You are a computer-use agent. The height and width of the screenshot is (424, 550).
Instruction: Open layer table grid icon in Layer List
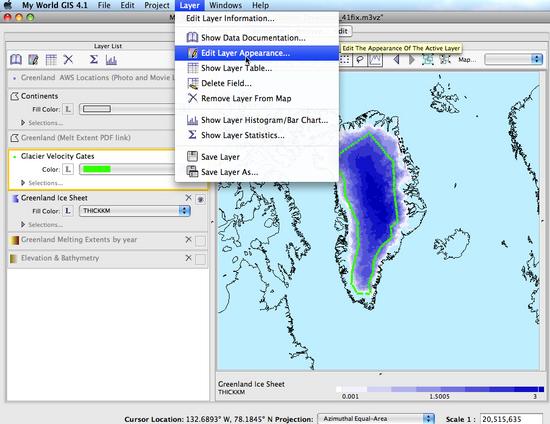(x=51, y=60)
